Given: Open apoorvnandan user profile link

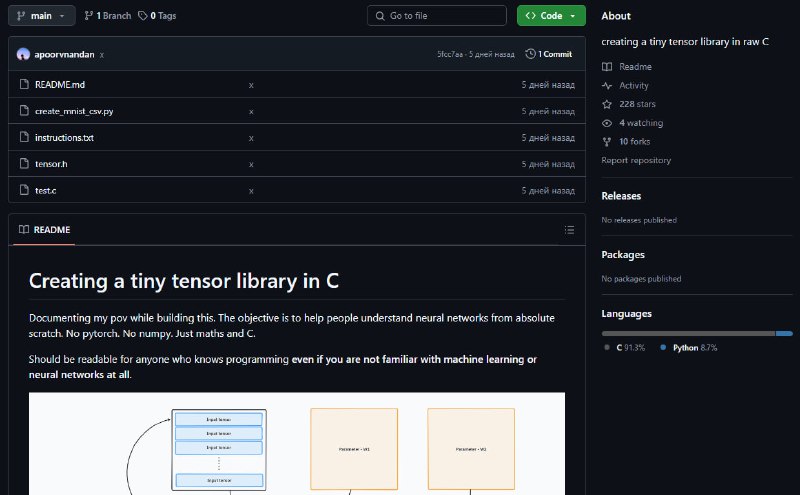Looking at the screenshot, I should click(64, 55).
